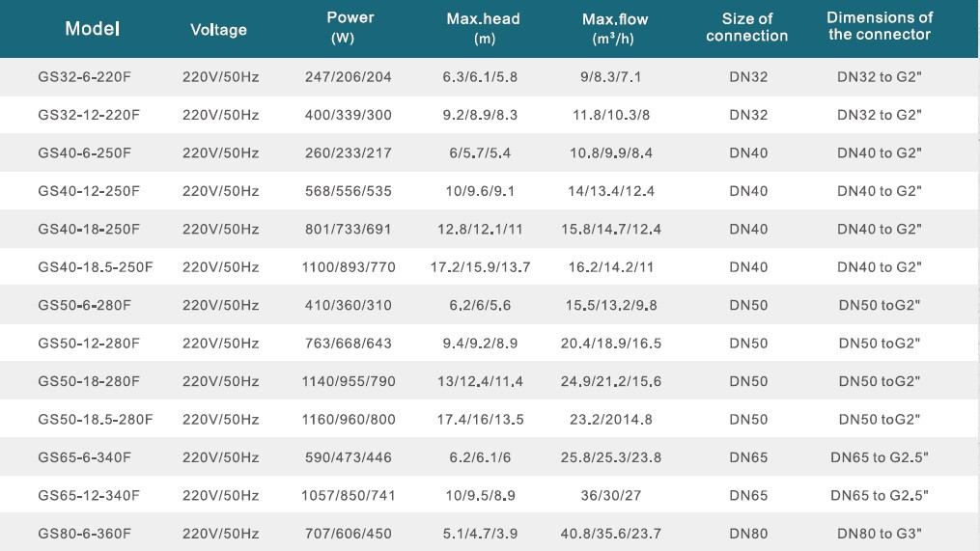
Task: Click the Model column header
Action: (92, 29)
